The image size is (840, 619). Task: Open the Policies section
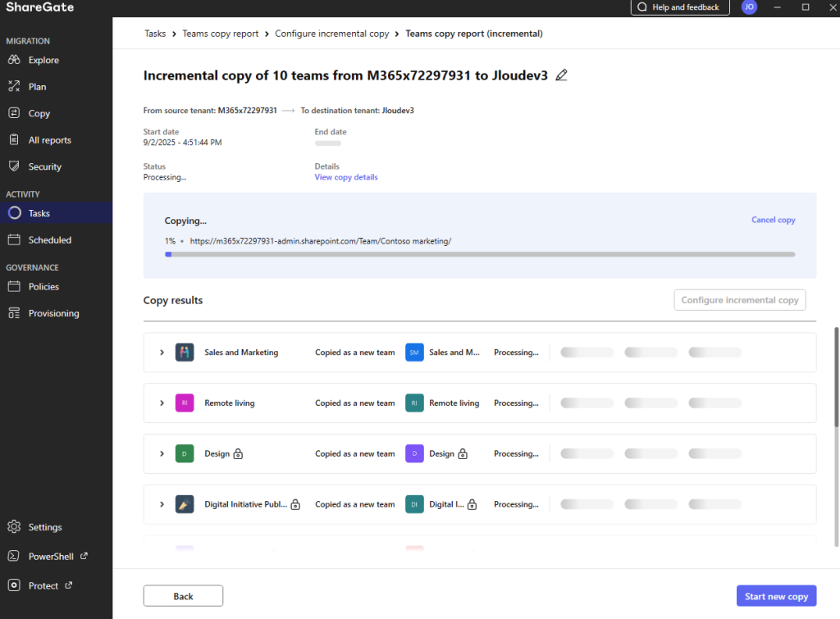[57, 286]
